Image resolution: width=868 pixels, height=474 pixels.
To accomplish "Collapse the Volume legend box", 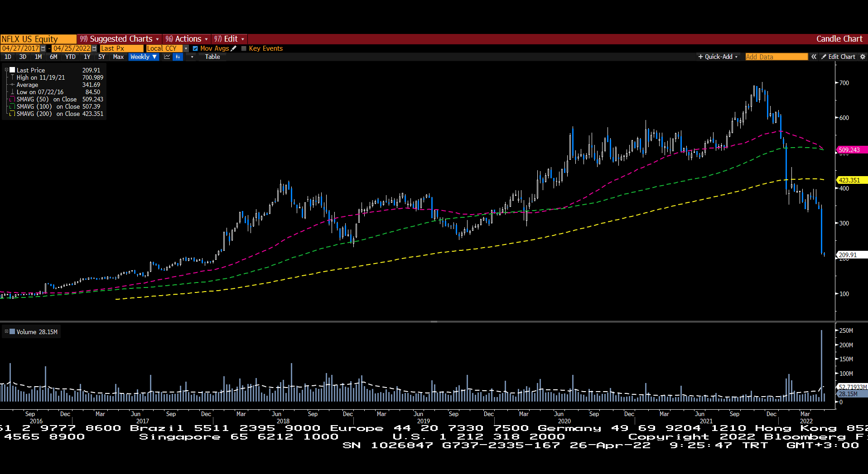I will click(7, 332).
